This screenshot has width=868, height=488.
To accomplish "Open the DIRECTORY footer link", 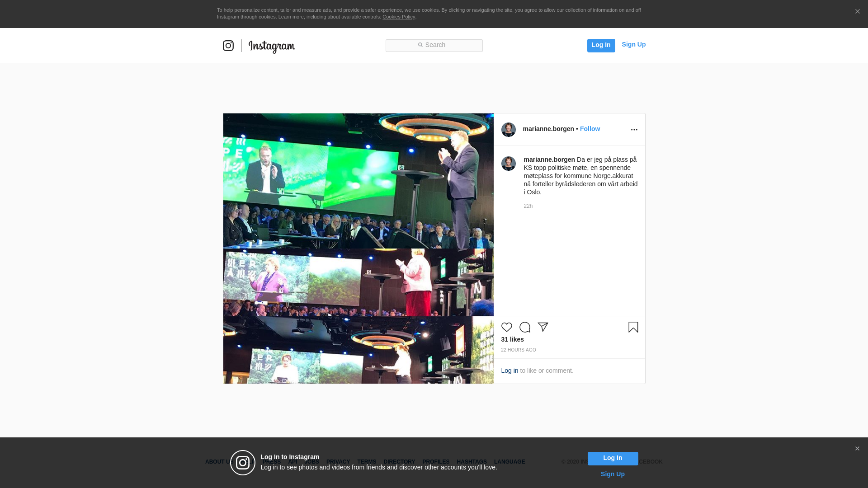I will (399, 462).
